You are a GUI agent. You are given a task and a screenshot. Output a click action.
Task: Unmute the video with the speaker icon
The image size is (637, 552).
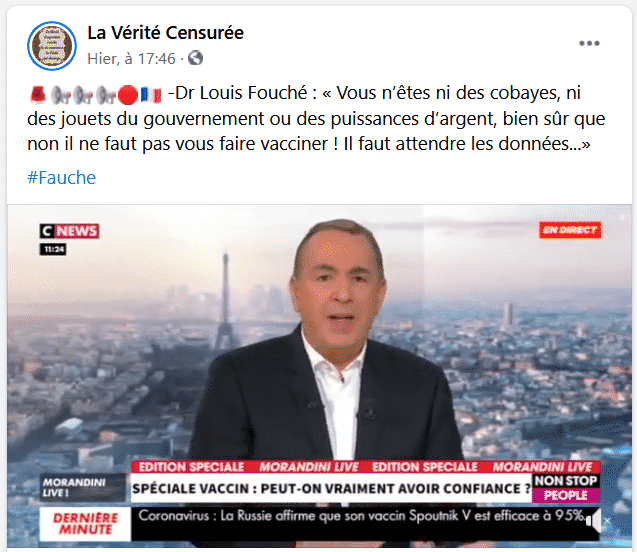point(594,521)
